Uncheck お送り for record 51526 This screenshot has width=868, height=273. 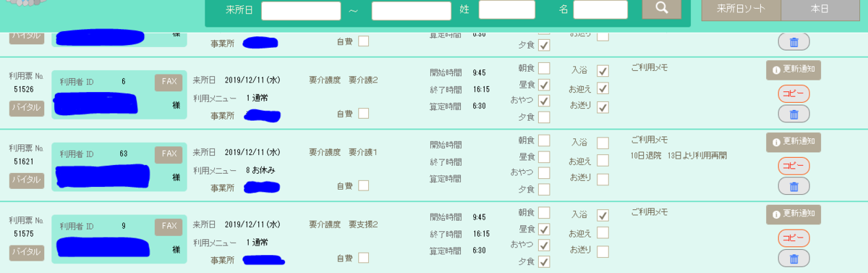603,107
